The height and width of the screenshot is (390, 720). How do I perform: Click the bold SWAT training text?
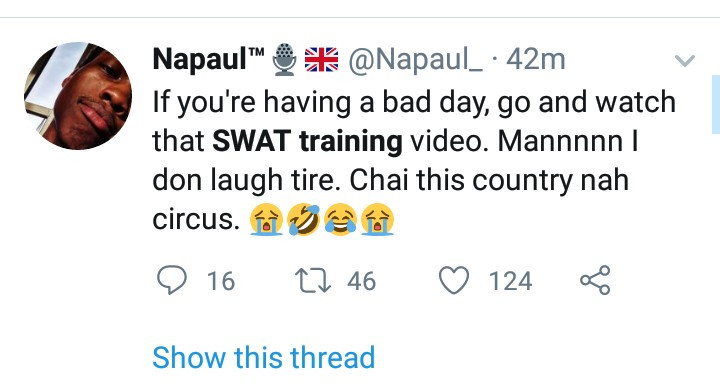pyautogui.click(x=307, y=141)
